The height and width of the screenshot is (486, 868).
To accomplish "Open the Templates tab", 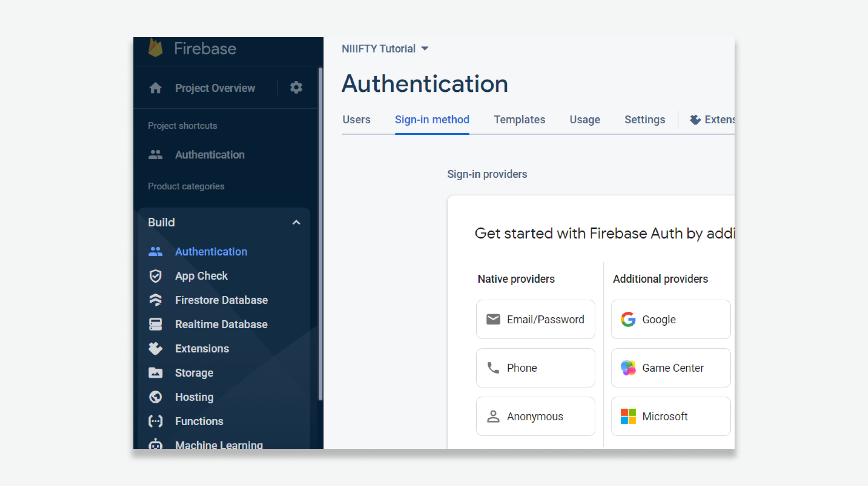I will pyautogui.click(x=519, y=119).
